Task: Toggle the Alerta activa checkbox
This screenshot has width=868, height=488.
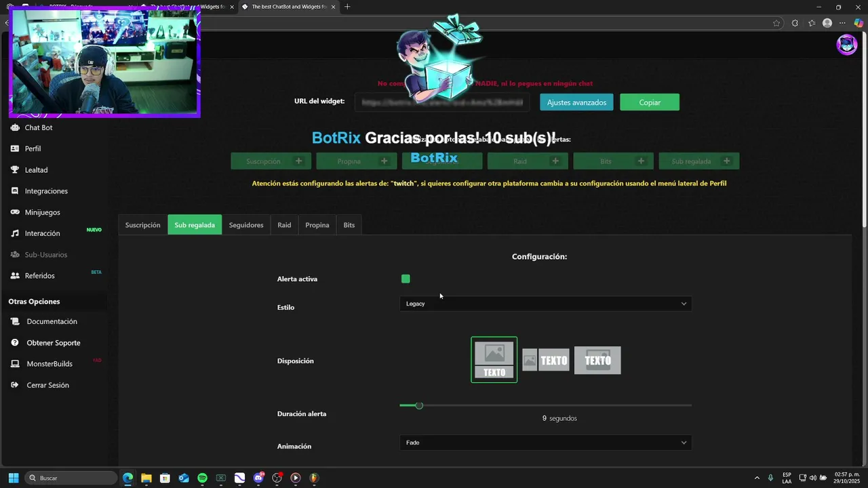Action: click(x=406, y=279)
